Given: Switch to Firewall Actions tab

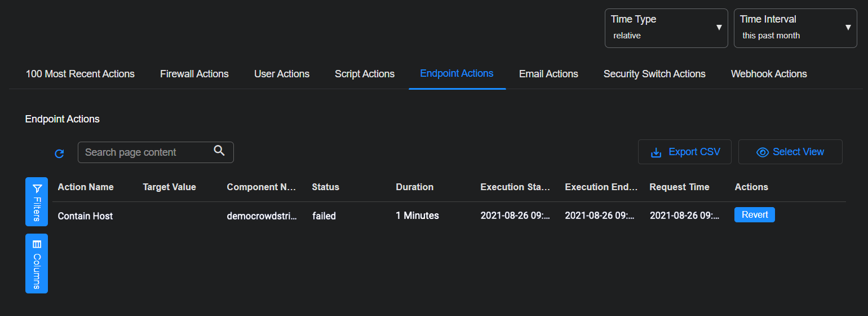Looking at the screenshot, I should pyautogui.click(x=194, y=74).
